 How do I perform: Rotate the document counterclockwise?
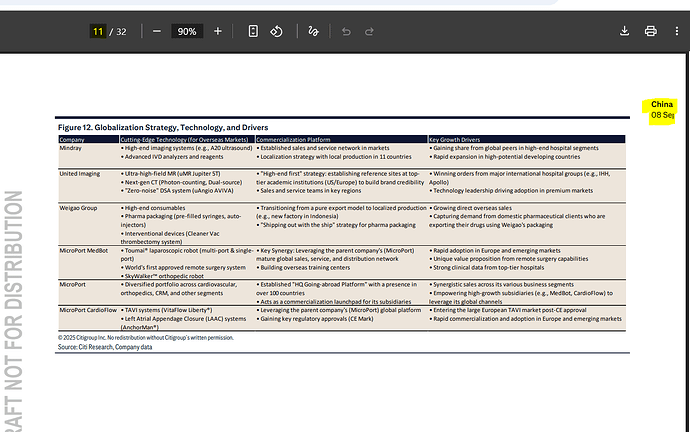coord(278,31)
